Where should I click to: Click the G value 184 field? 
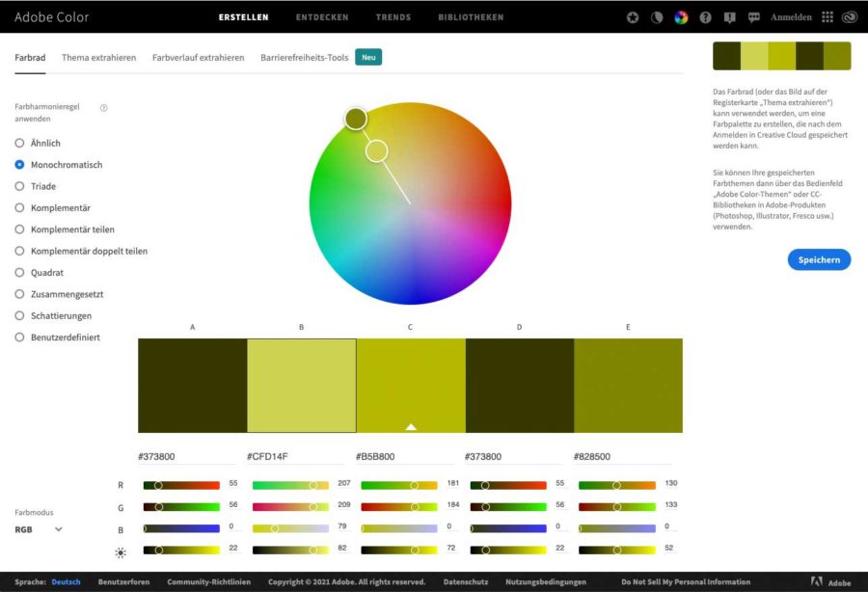[x=453, y=504]
